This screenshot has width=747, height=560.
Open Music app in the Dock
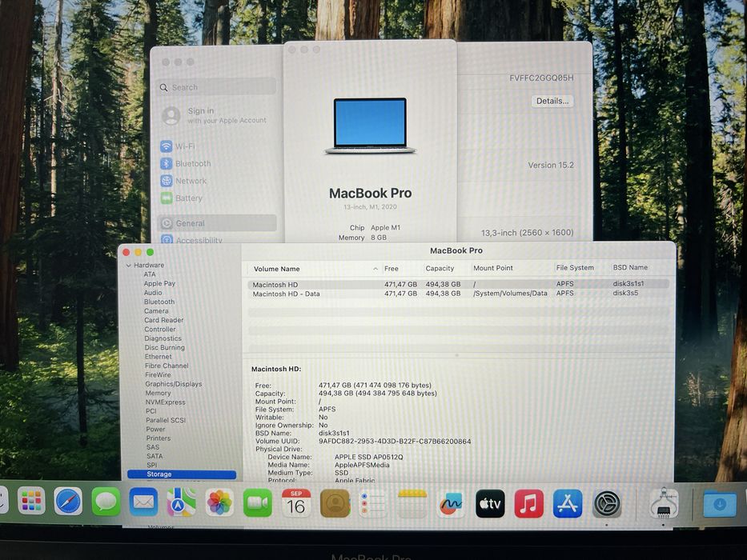528,503
